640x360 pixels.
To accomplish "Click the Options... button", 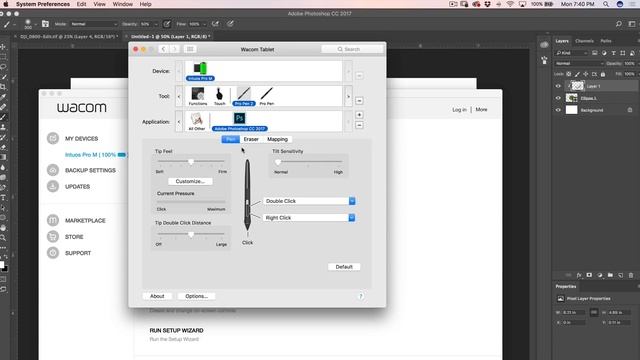I will (196, 296).
